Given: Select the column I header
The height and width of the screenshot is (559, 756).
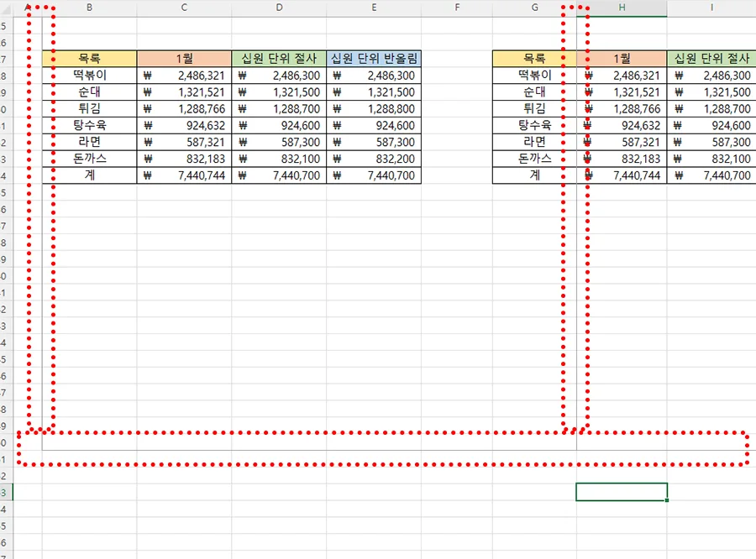Looking at the screenshot, I should click(711, 8).
